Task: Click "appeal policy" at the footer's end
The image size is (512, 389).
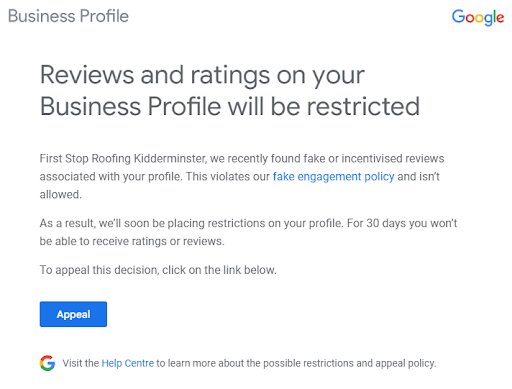Action: point(405,363)
